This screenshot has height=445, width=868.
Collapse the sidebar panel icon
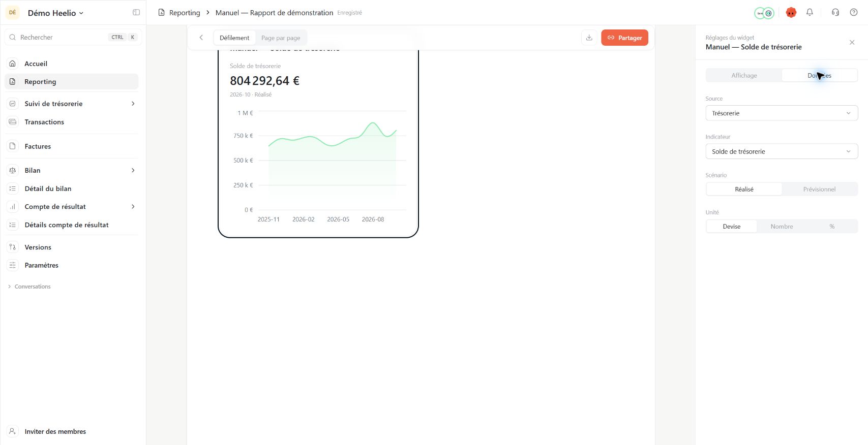click(x=136, y=13)
